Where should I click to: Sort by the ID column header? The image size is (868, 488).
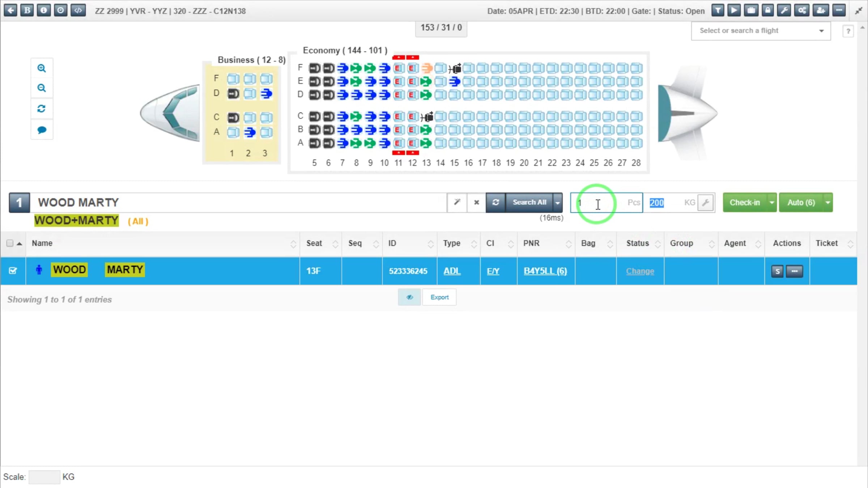(x=410, y=243)
